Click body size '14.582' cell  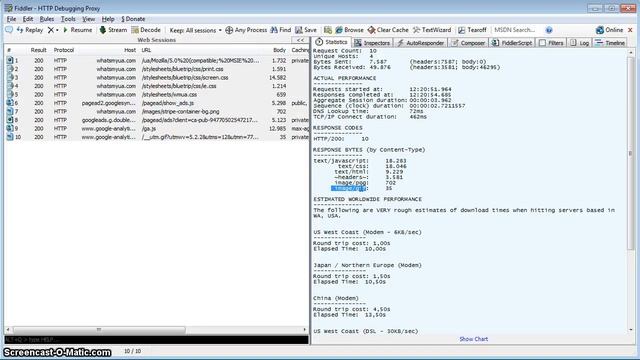(x=278, y=77)
